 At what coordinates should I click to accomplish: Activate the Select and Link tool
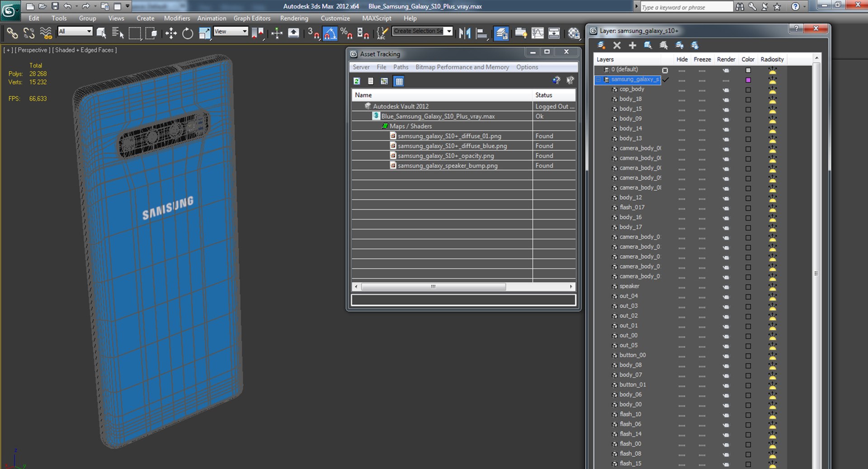click(x=12, y=33)
